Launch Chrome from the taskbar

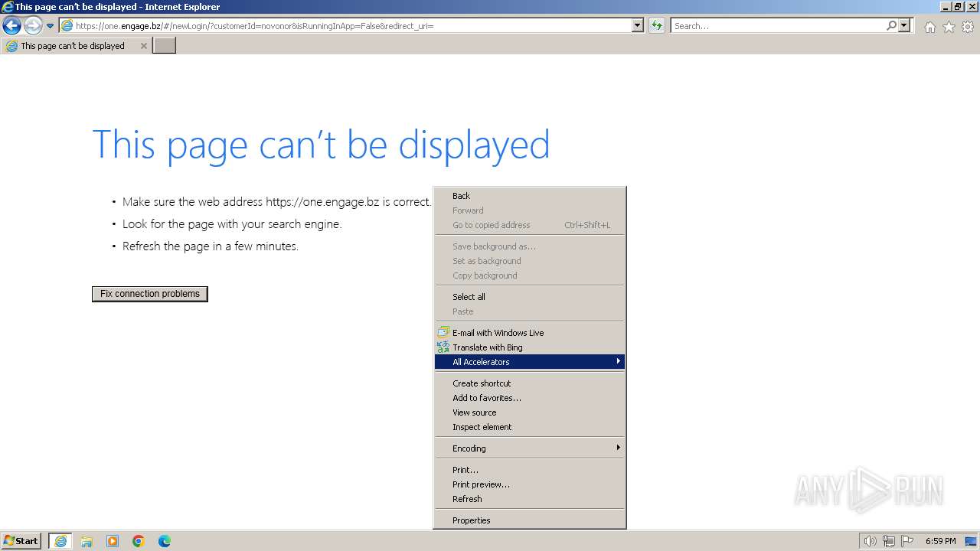139,541
